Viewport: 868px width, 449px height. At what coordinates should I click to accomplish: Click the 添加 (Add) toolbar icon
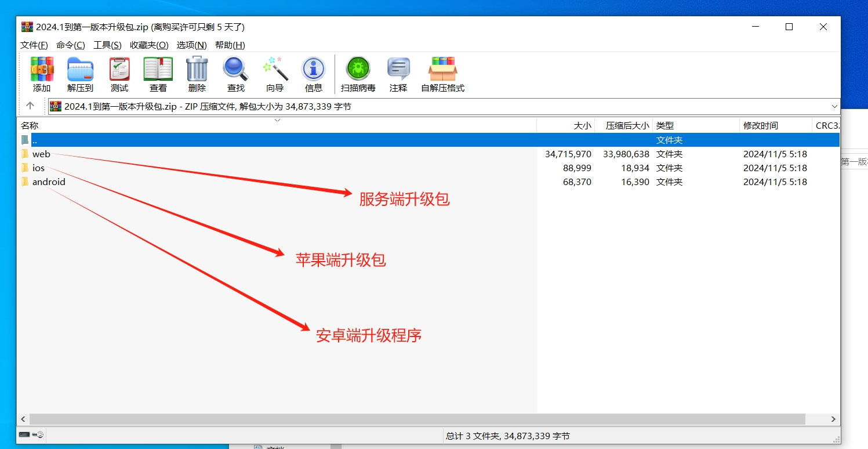pyautogui.click(x=42, y=69)
